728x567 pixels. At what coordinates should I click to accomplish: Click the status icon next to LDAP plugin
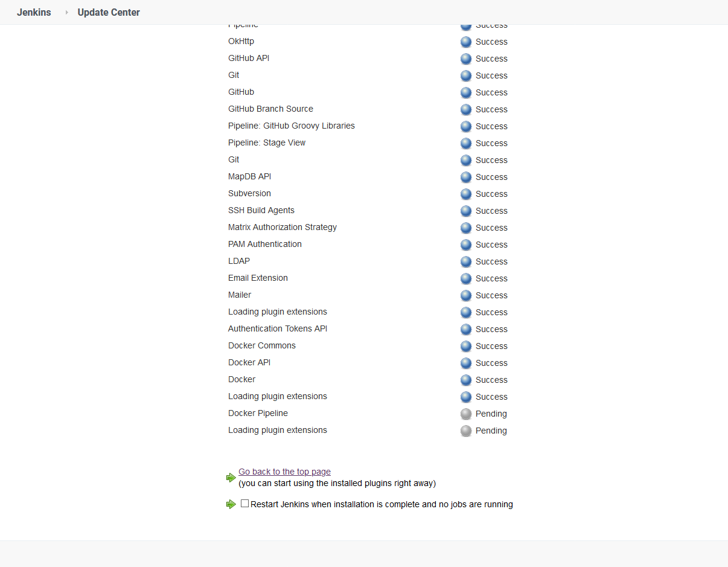click(x=465, y=261)
